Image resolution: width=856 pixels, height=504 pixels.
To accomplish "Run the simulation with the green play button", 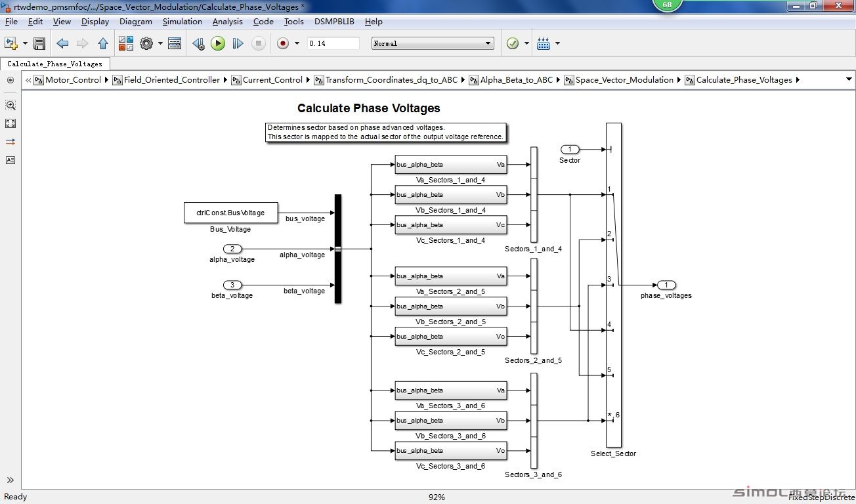I will point(218,43).
